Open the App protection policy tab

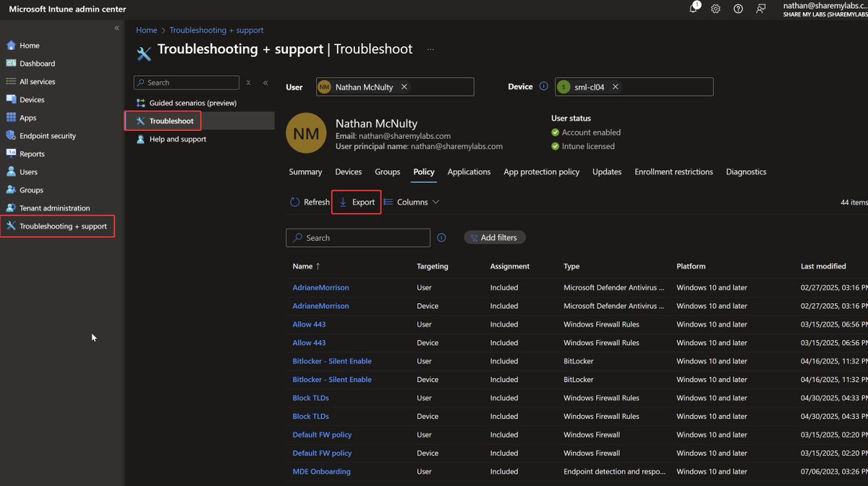click(542, 172)
